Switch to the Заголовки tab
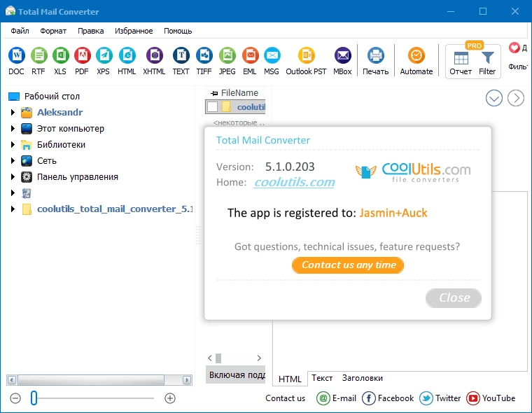Viewport: 532px width, 413px height. click(x=363, y=378)
